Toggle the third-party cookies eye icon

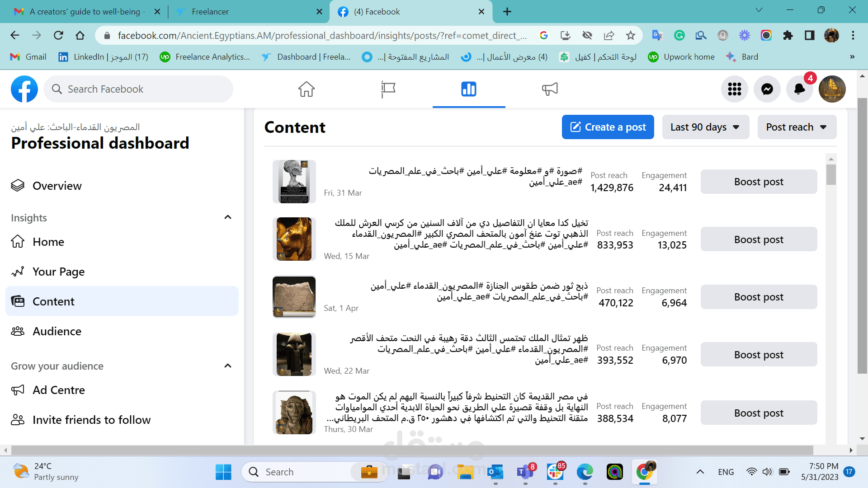[587, 35]
